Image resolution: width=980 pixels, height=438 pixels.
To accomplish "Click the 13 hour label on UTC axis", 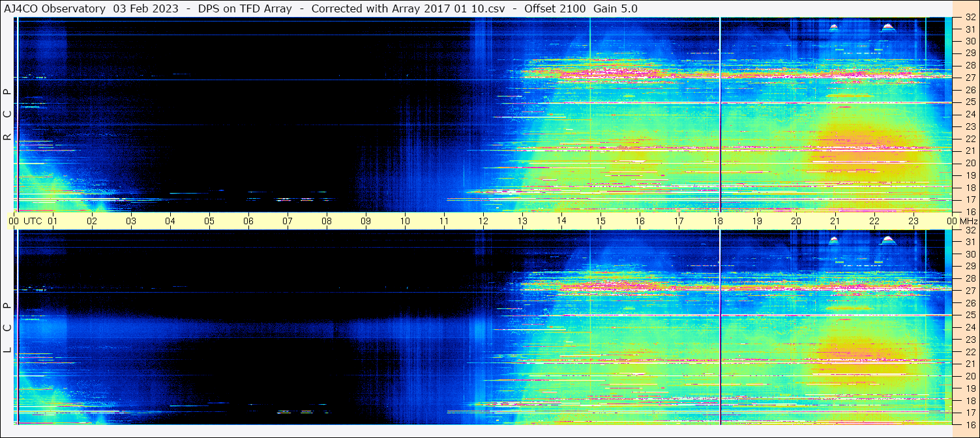I will 522,221.
